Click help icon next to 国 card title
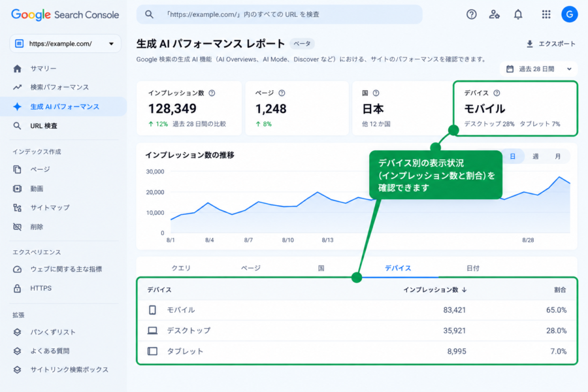 click(376, 93)
